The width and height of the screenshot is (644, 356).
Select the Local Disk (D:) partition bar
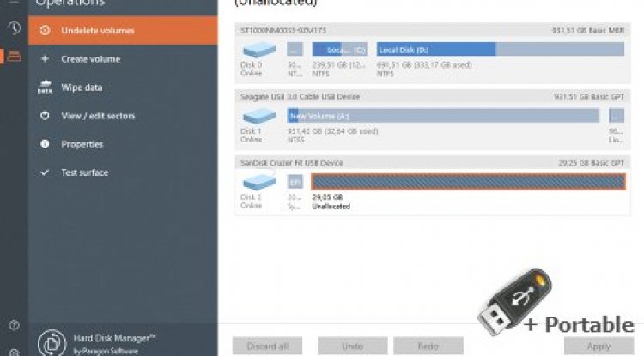point(501,49)
